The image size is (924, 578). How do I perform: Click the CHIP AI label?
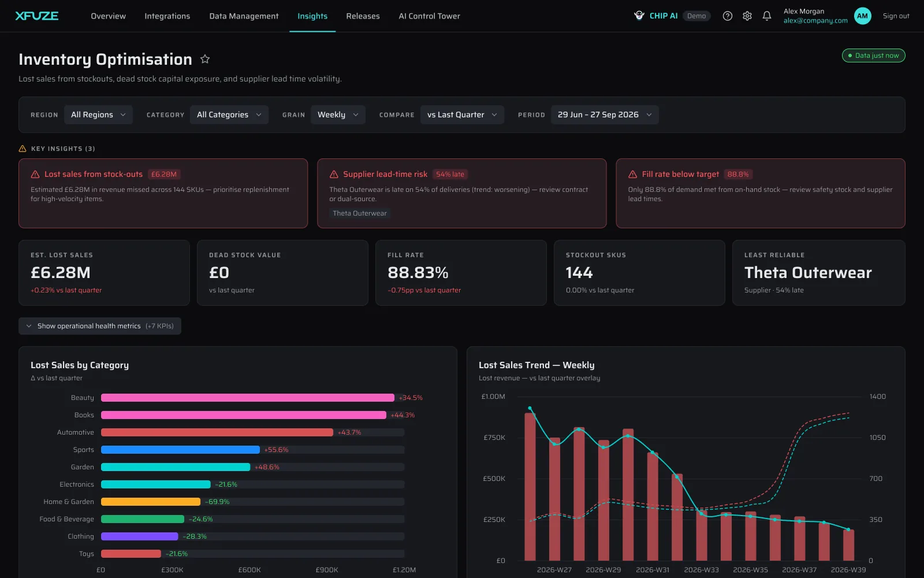coord(664,16)
